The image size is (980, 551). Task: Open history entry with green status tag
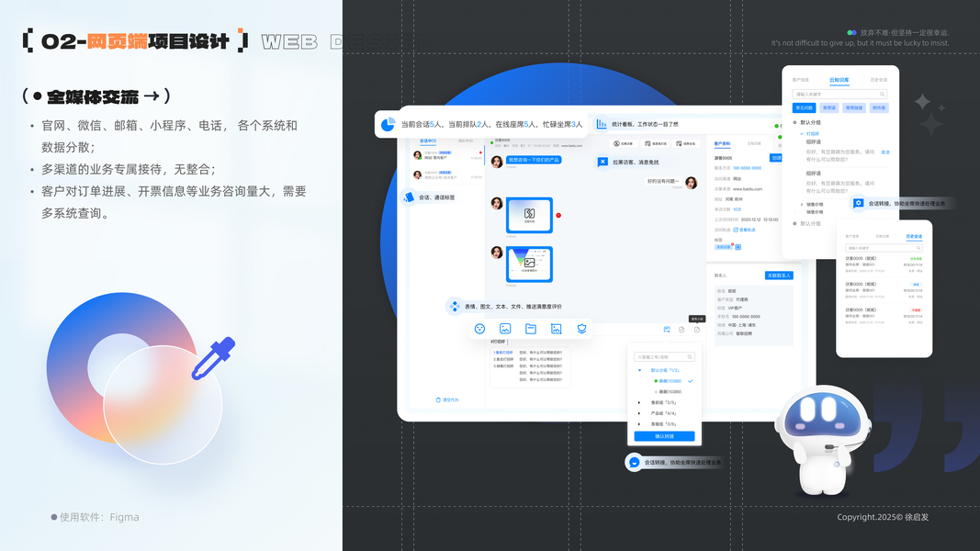pyautogui.click(x=884, y=264)
